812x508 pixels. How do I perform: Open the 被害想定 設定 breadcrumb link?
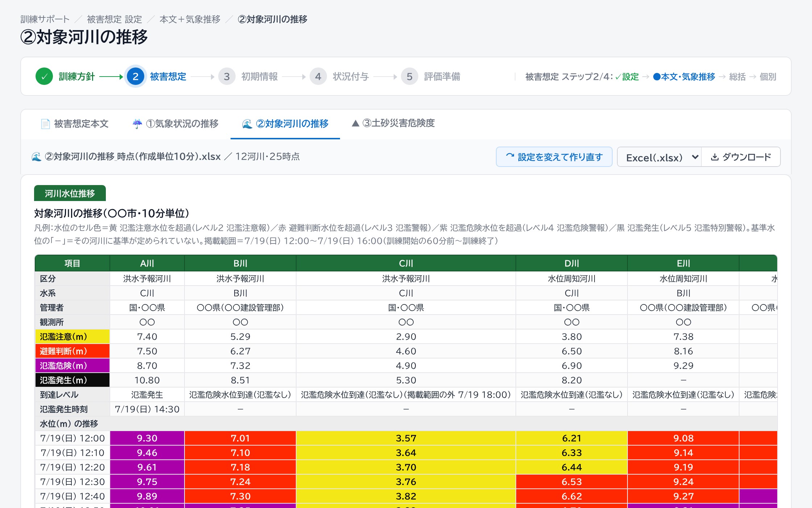(115, 19)
